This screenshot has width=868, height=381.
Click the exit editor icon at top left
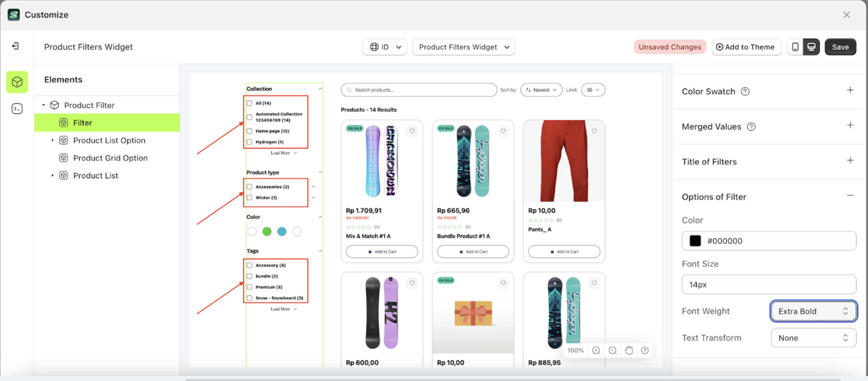pos(16,46)
